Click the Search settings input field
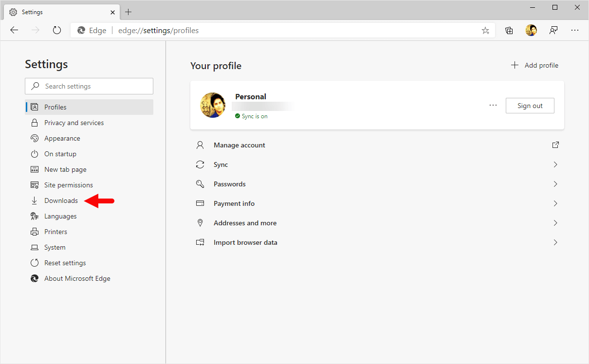Image resolution: width=589 pixels, height=364 pixels. [89, 86]
